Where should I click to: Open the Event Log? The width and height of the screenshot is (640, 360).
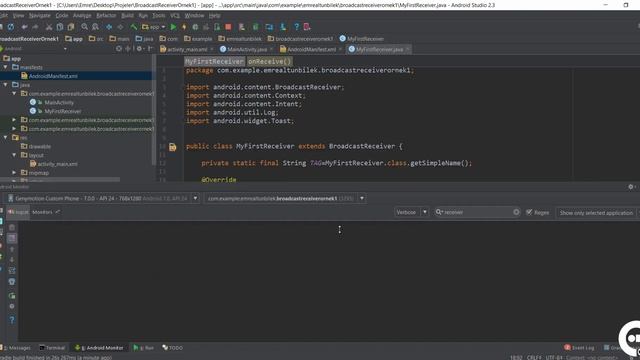[579, 348]
